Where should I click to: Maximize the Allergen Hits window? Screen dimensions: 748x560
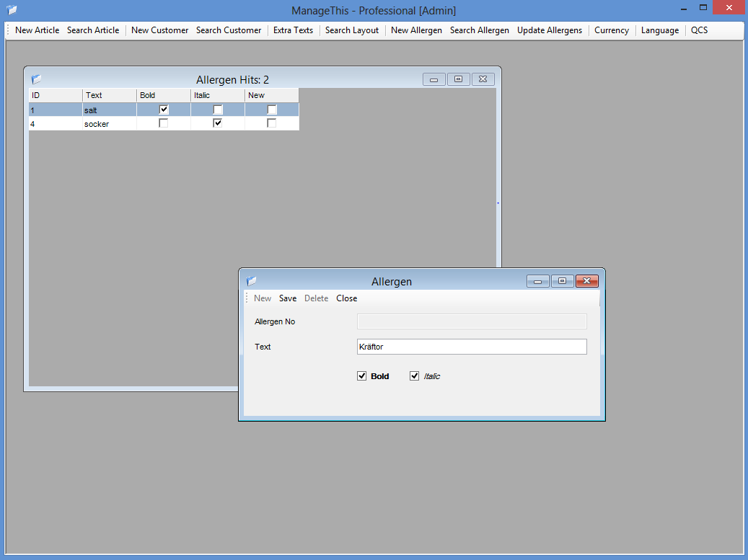pos(458,79)
